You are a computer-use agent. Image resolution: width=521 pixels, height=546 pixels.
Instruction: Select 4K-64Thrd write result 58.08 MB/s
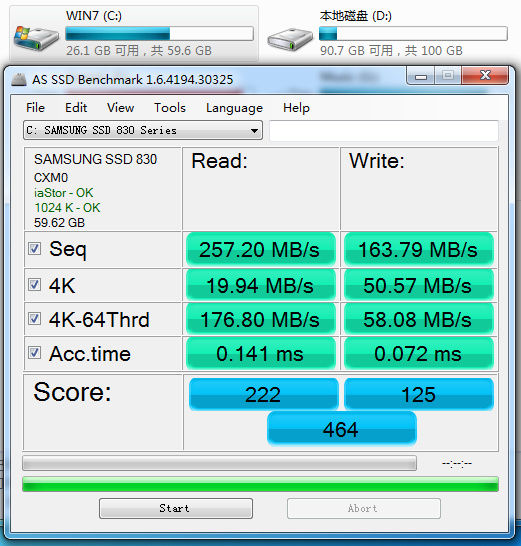(419, 319)
